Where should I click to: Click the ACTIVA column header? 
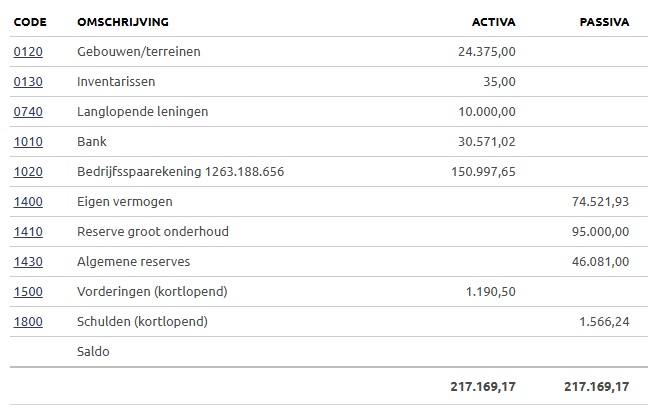493,22
